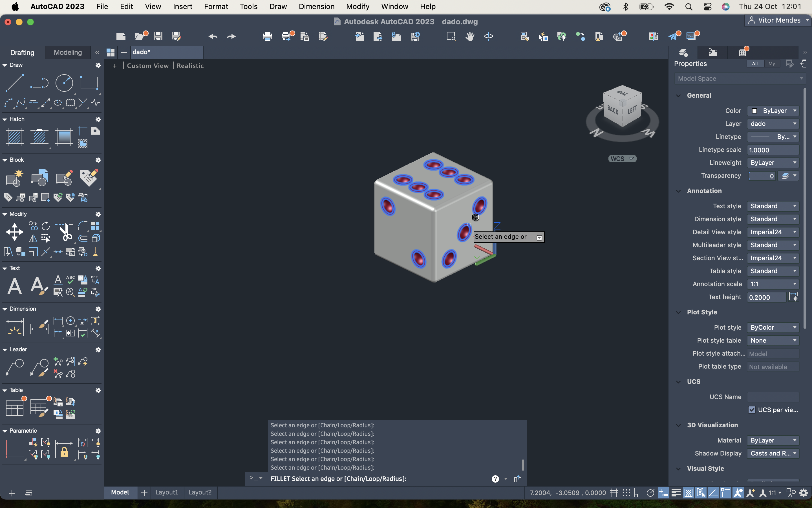Open the Text style dropdown
This screenshot has height=508, width=812.
[x=773, y=206]
